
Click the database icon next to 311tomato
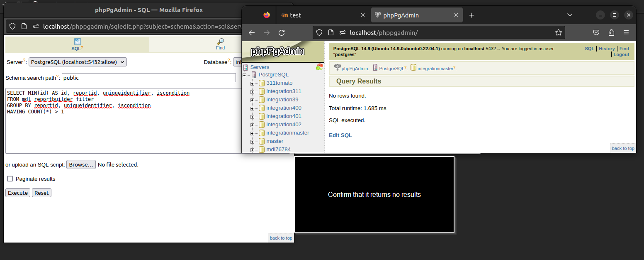click(262, 83)
